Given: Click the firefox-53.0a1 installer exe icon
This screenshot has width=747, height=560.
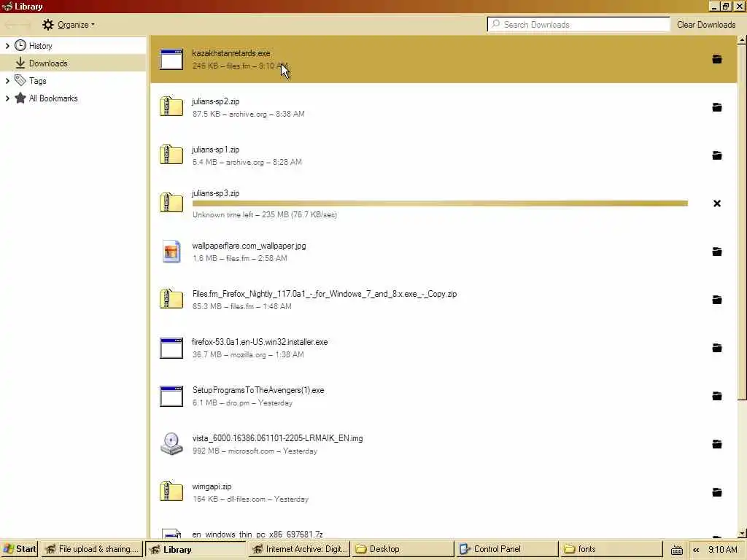Looking at the screenshot, I should (171, 348).
